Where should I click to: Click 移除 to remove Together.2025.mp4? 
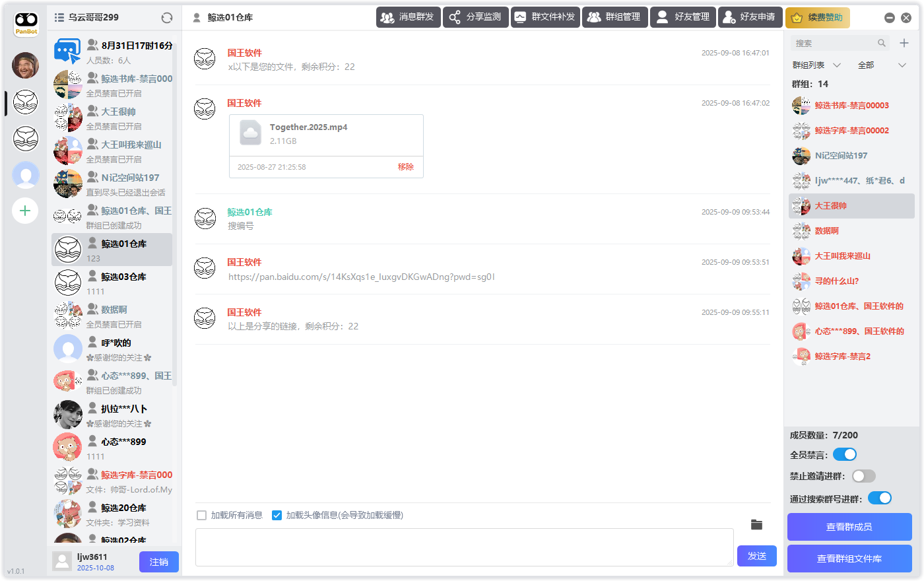point(405,167)
